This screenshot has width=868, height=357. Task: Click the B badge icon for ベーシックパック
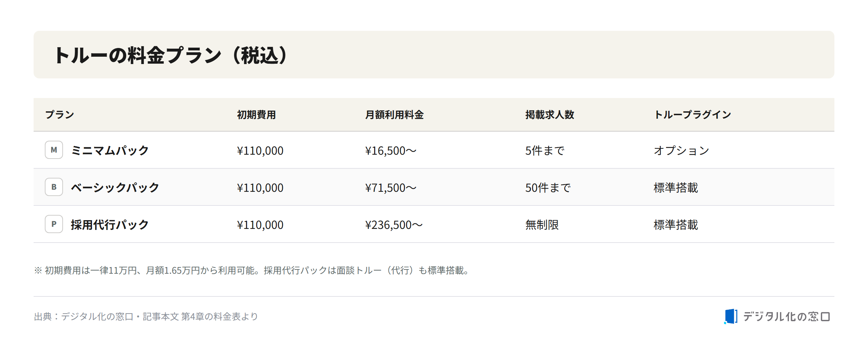pyautogui.click(x=54, y=187)
